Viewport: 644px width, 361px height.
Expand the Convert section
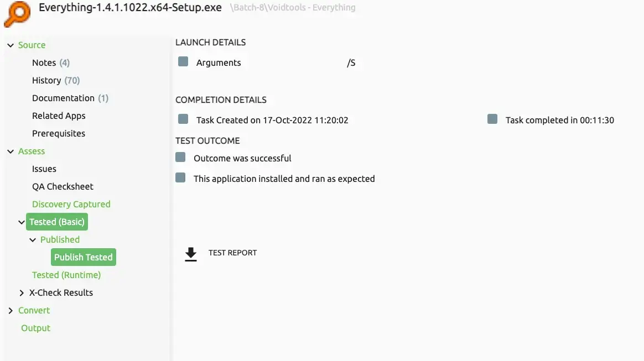click(x=11, y=311)
